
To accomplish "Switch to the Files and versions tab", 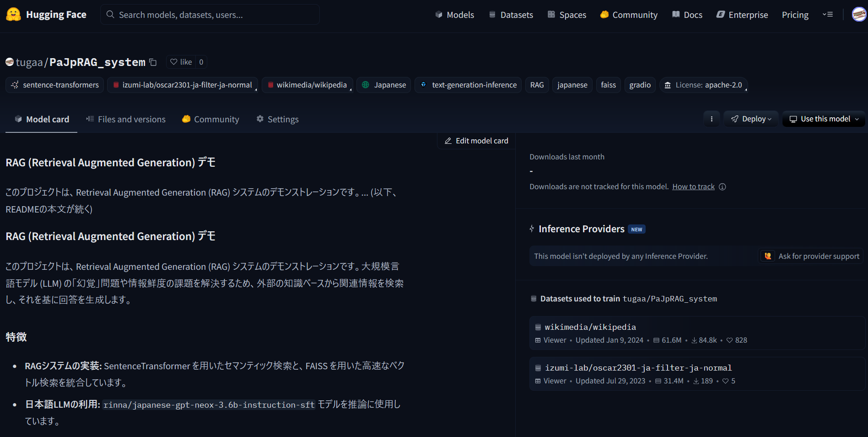I will [126, 120].
